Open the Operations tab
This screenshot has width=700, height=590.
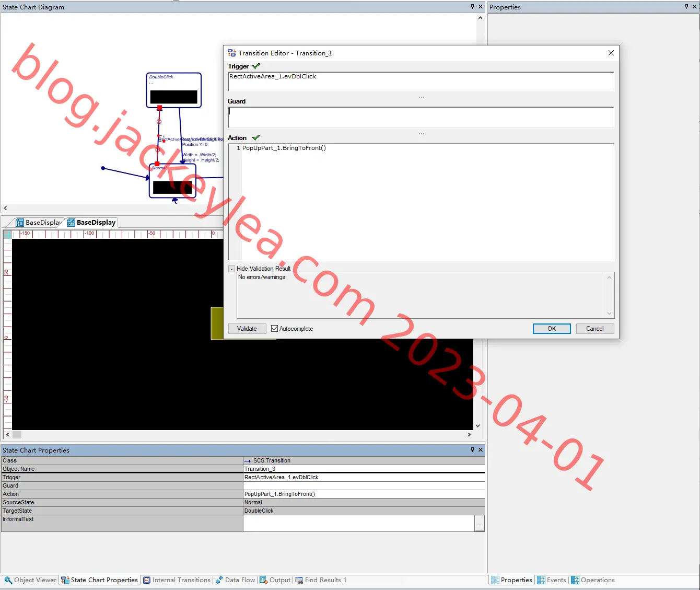click(593, 580)
